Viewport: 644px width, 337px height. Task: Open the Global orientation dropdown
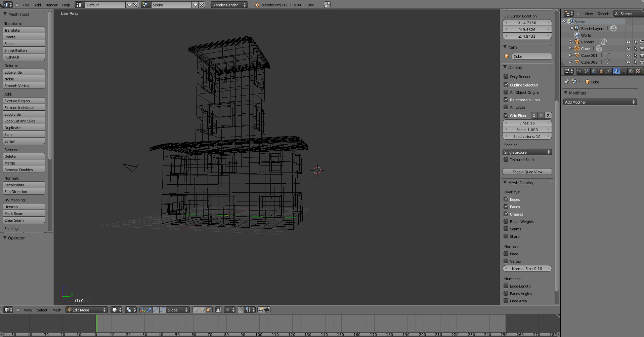tap(178, 310)
